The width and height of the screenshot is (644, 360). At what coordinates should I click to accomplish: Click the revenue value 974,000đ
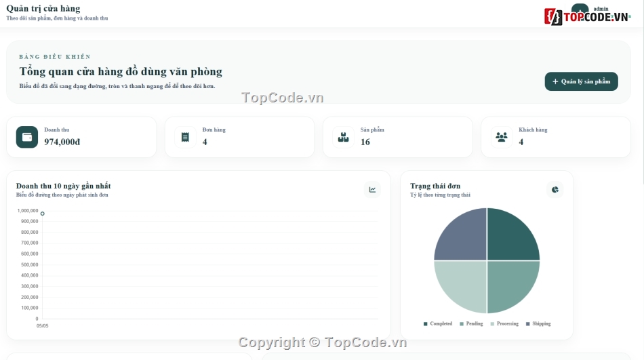[62, 142]
